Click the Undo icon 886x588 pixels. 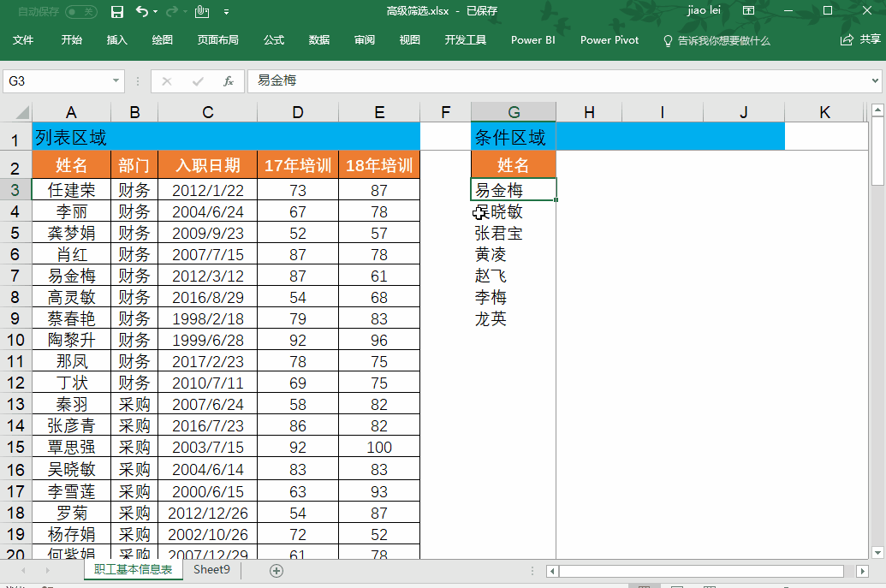point(140,10)
